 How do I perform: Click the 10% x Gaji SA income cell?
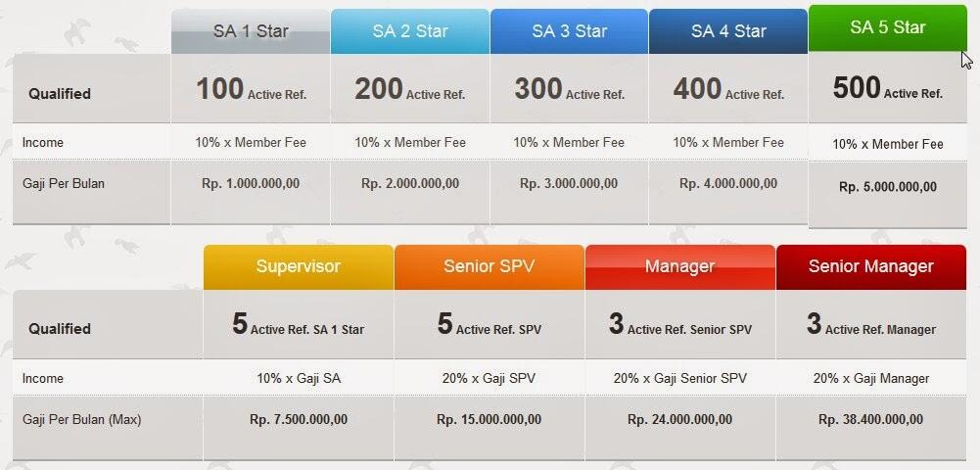pyautogui.click(x=298, y=378)
